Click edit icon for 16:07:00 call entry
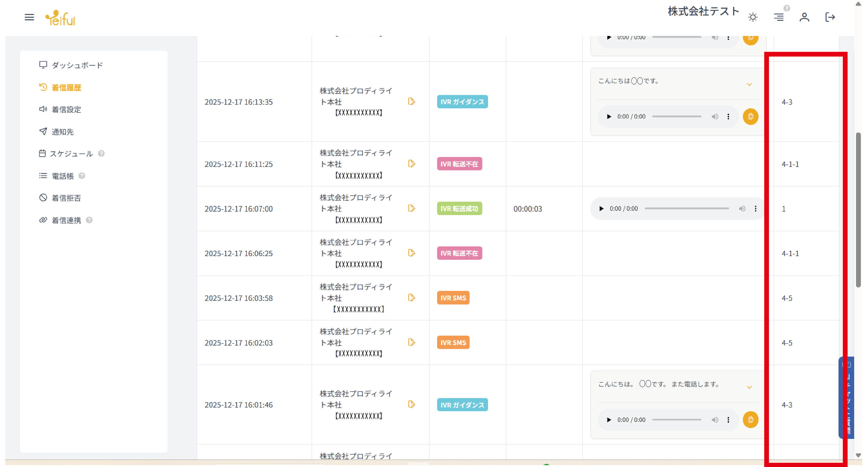 pos(411,208)
